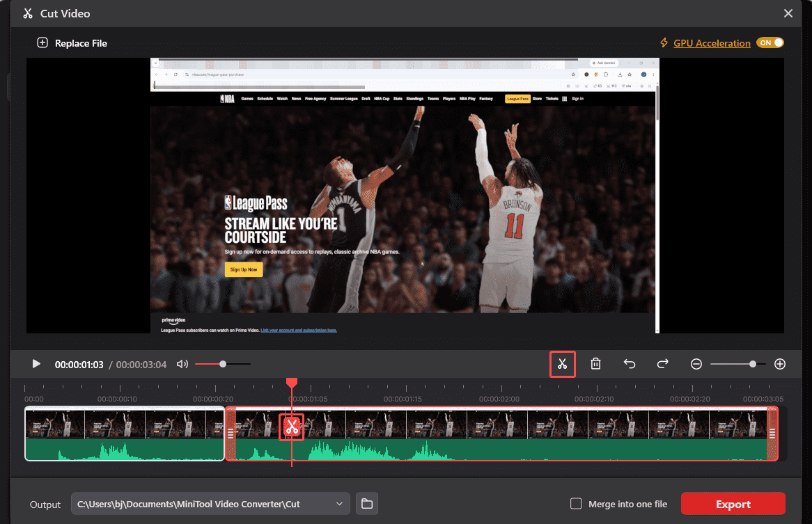Click left trim handle of selected clip
Viewport: 812px width, 524px height.
[231, 434]
